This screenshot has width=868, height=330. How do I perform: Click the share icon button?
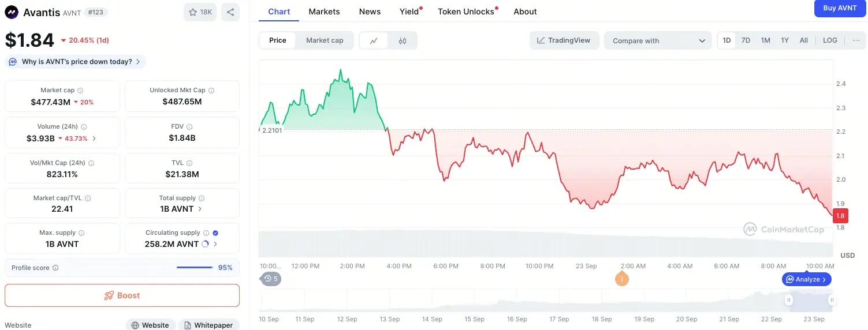[230, 12]
